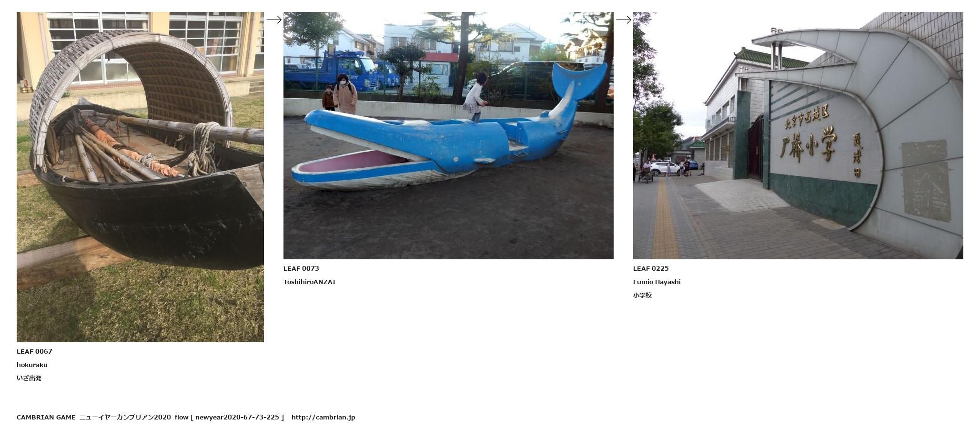The image size is (980, 429).
Task: Click the LEAF 0067 label
Action: coord(34,351)
